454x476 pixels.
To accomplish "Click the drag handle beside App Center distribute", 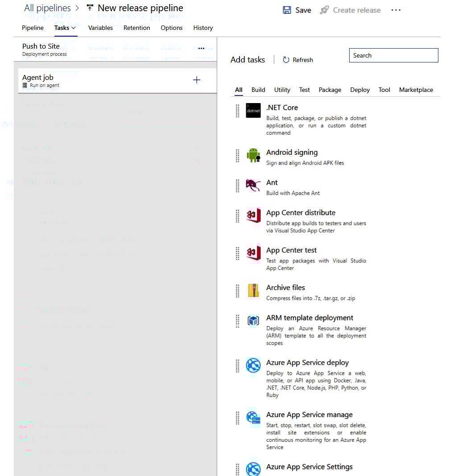I will pyautogui.click(x=238, y=215).
